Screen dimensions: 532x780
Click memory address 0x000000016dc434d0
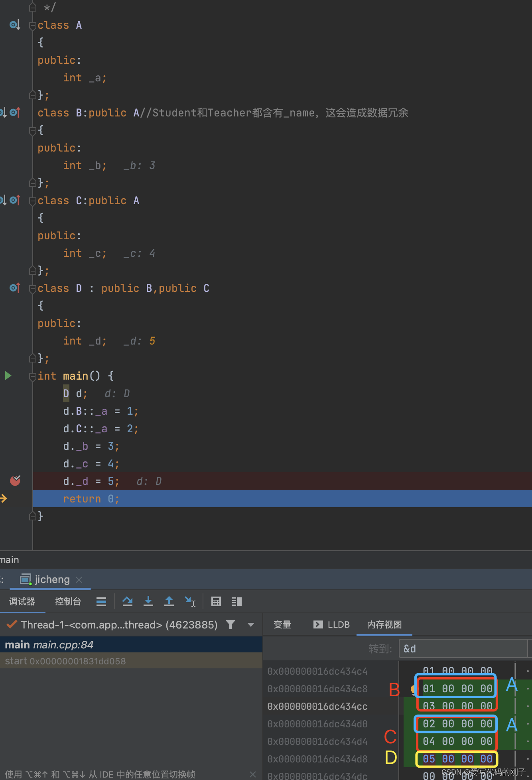317,724
